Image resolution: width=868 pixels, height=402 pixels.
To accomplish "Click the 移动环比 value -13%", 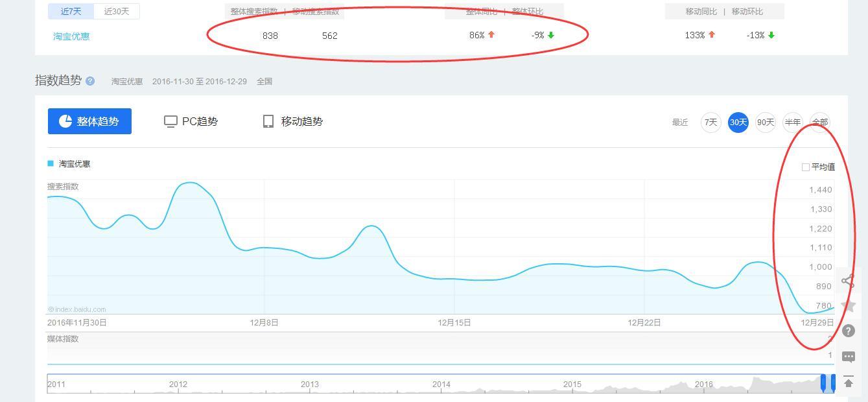I will (755, 35).
